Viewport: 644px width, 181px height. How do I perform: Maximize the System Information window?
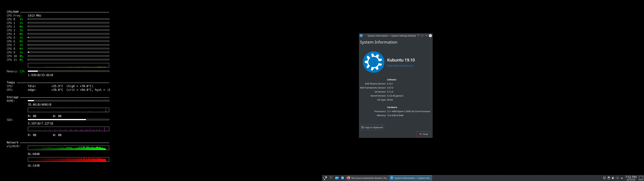(426, 36)
